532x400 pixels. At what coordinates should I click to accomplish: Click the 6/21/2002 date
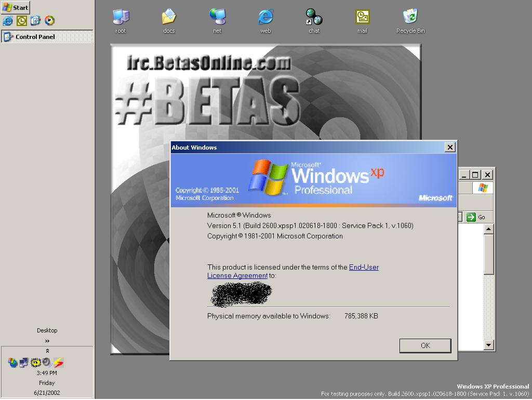click(x=47, y=393)
